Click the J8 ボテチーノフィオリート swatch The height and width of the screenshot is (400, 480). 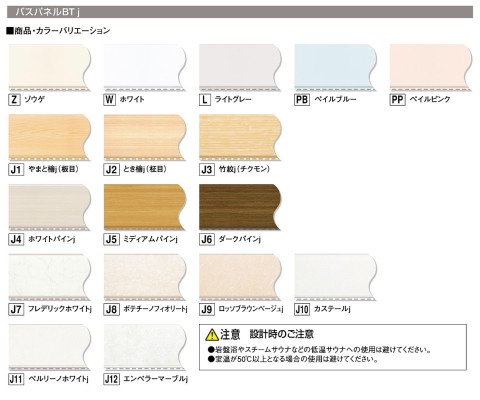(145, 277)
